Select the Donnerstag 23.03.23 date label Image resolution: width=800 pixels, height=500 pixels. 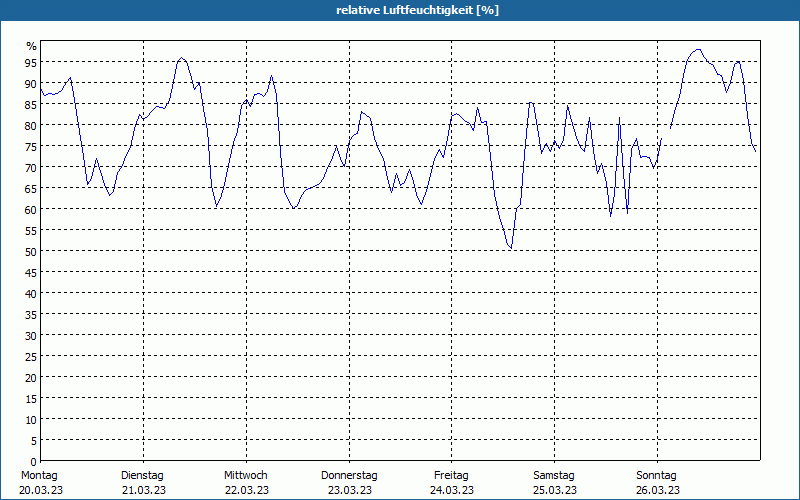tap(349, 483)
